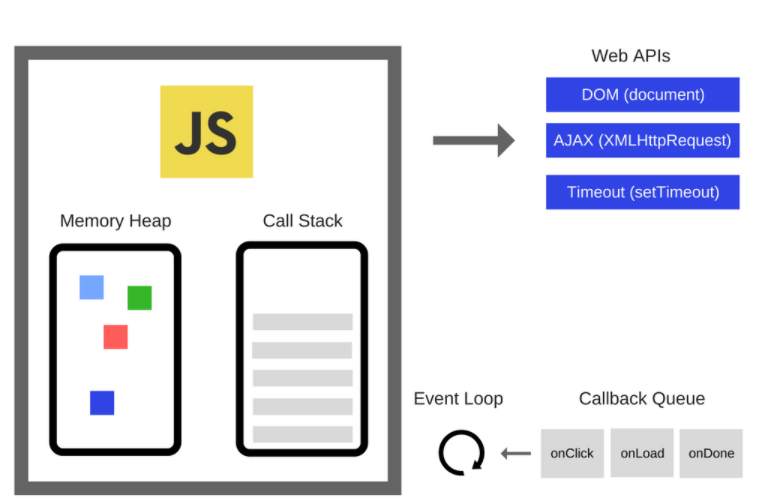Screen dimensions: 771x501
Task: Click the onDone callback box
Action: [x=711, y=453]
